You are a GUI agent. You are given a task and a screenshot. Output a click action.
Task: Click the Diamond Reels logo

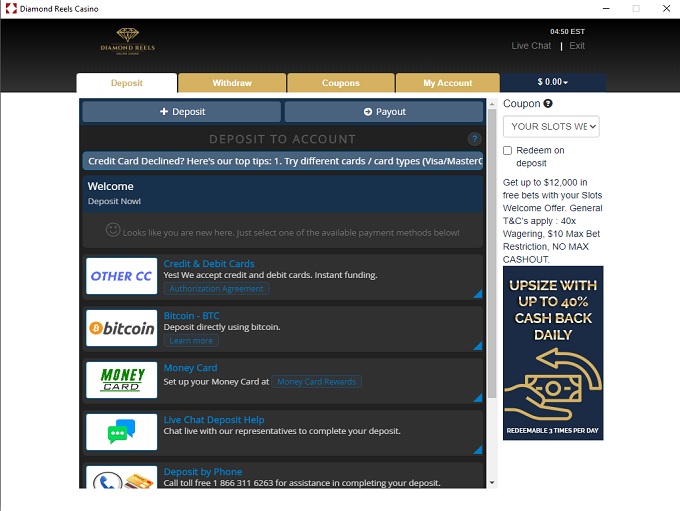pyautogui.click(x=127, y=41)
